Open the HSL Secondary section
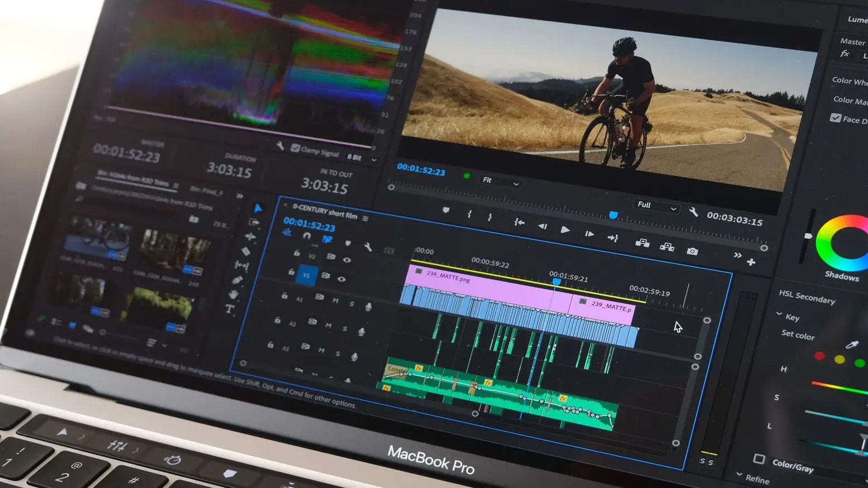Image resolution: width=868 pixels, height=488 pixels. [x=807, y=297]
